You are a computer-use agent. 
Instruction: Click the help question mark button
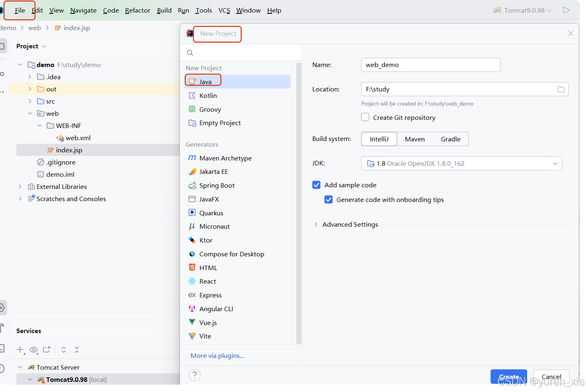coord(195,375)
